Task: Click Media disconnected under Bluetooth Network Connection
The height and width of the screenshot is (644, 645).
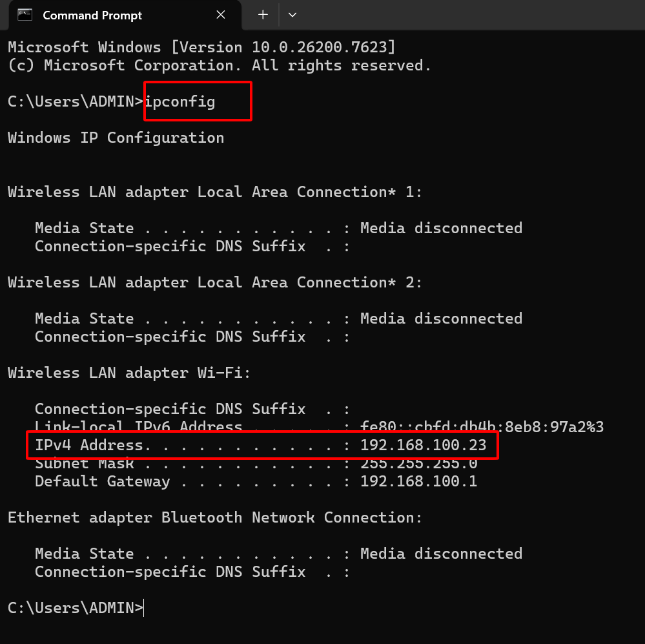Action: pyautogui.click(x=441, y=554)
